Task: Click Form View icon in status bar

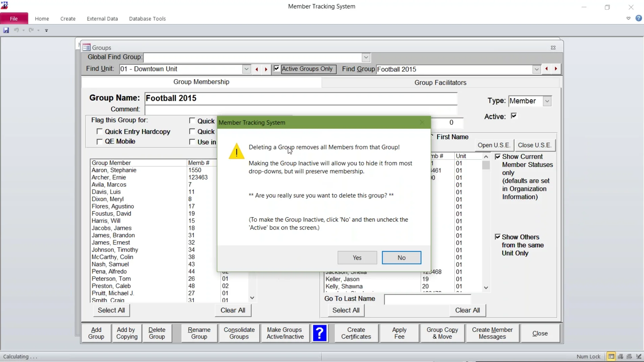Action: (x=611, y=357)
